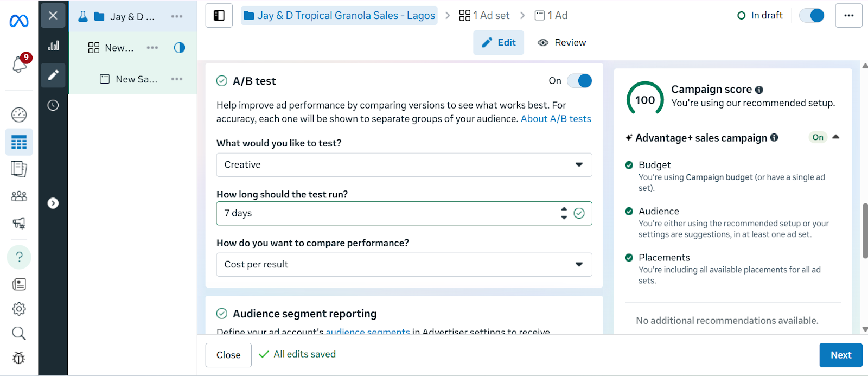This screenshot has height=376, width=868.
Task: Open settings gear icon
Action: click(19, 309)
